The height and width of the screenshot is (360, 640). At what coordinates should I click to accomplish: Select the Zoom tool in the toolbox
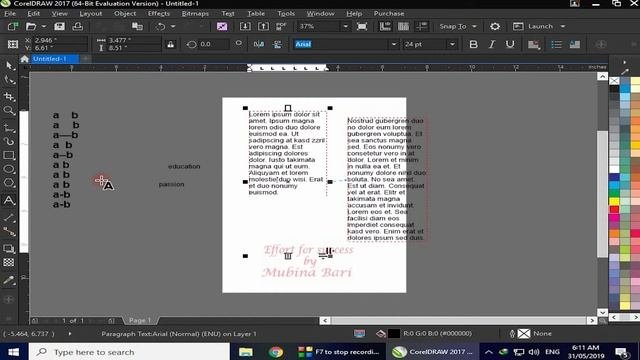pos(9,111)
